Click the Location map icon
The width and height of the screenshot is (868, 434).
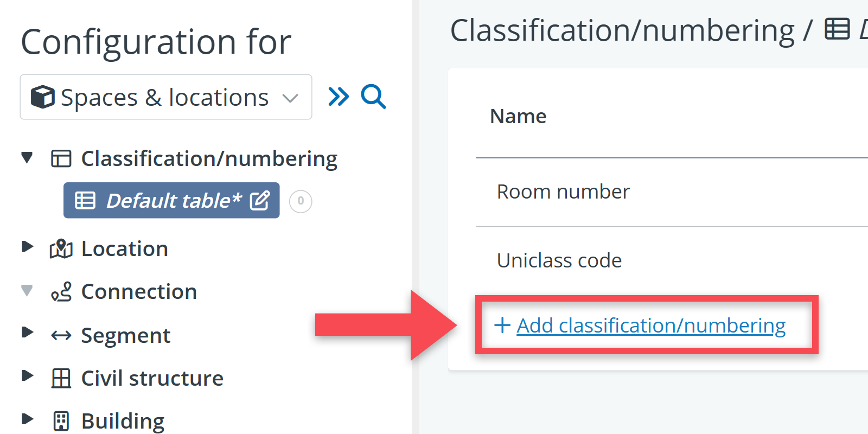61,249
